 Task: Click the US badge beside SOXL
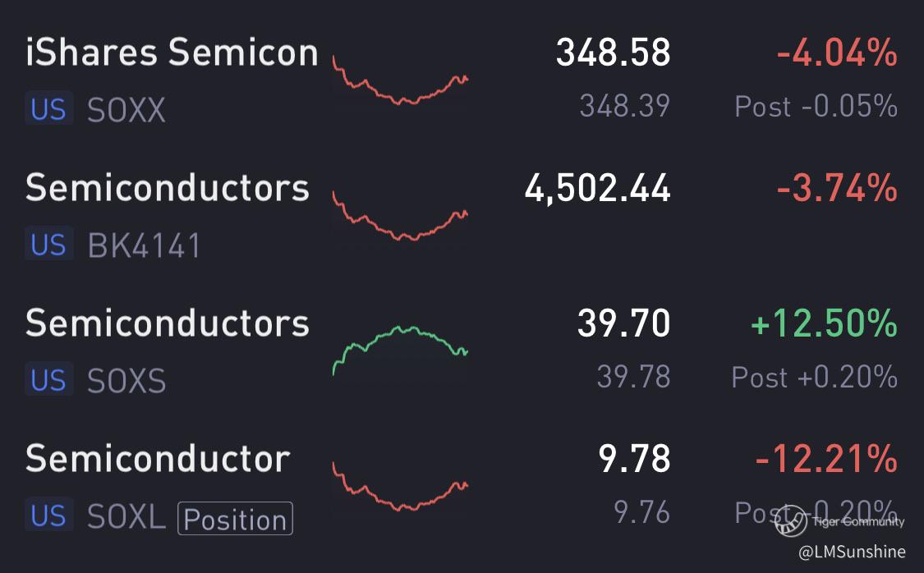point(49,515)
